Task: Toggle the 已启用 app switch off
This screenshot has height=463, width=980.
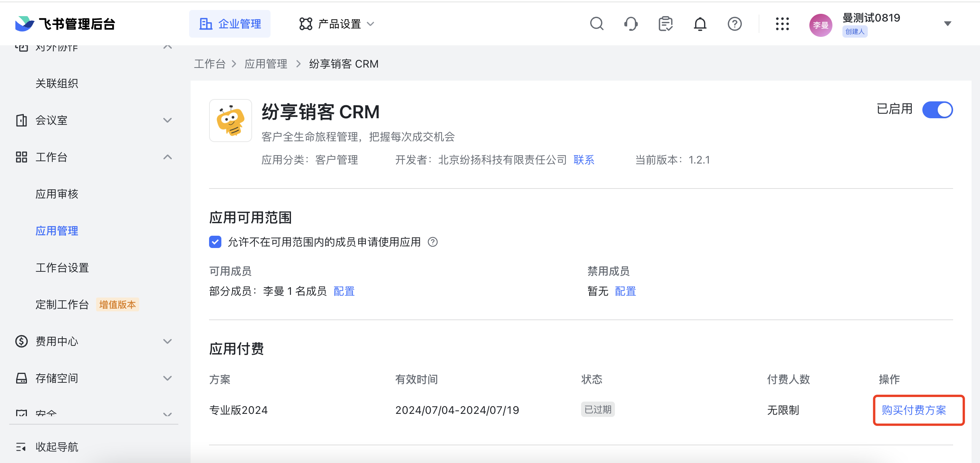Action: click(x=937, y=110)
